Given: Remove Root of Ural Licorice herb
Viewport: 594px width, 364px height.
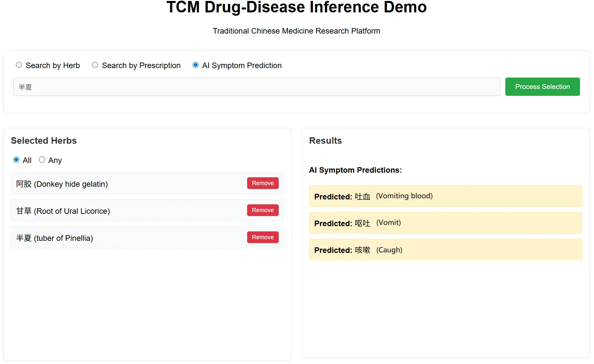Looking at the screenshot, I should (262, 210).
